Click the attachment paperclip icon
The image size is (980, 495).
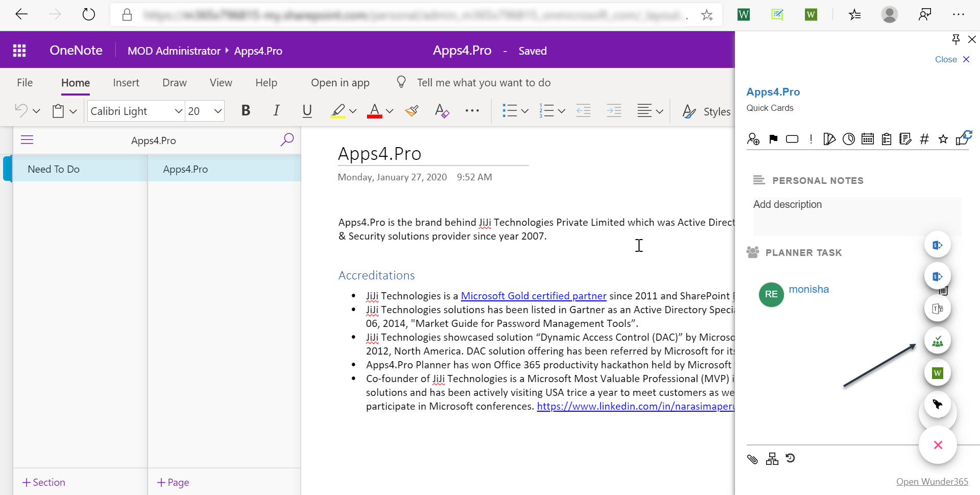click(x=752, y=459)
